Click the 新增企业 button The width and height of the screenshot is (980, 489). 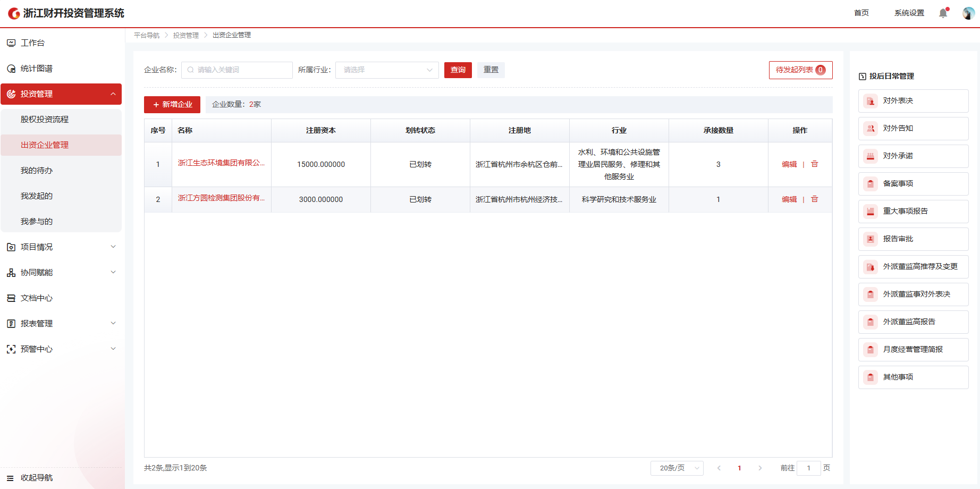(x=172, y=105)
